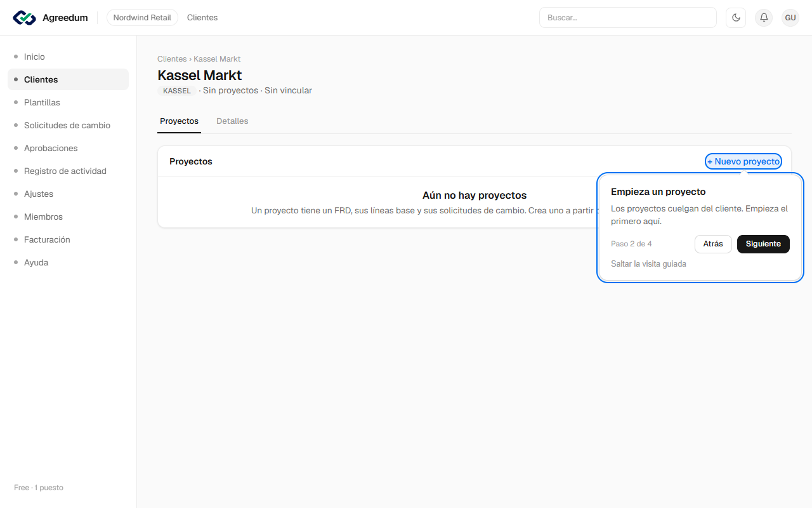Click the + Nuevo proyecto button
This screenshot has height=508, width=812.
743,161
